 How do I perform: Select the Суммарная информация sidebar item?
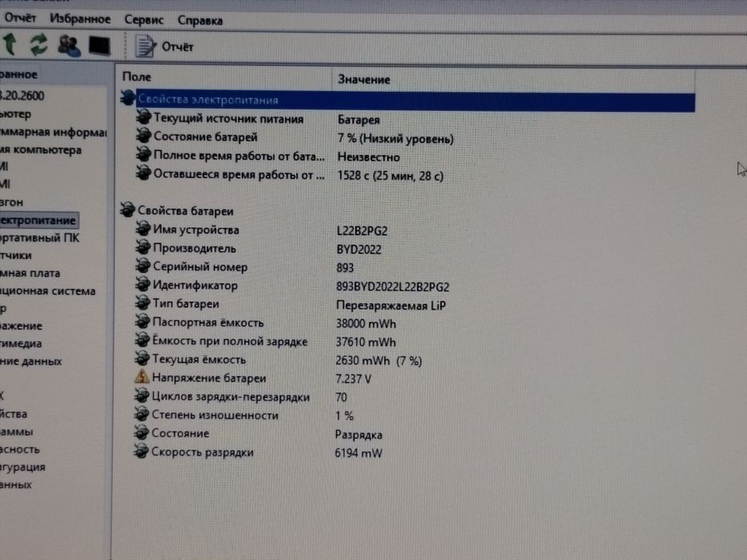click(53, 132)
